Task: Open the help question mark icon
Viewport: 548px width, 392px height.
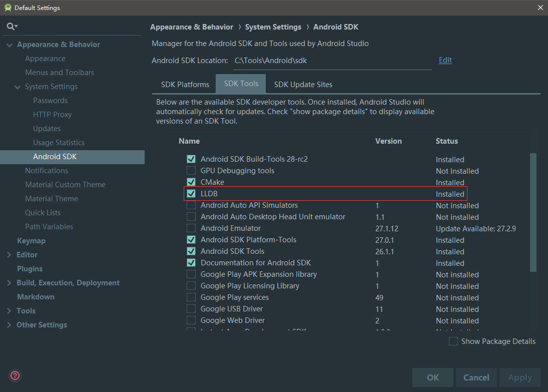Action: click(x=15, y=375)
